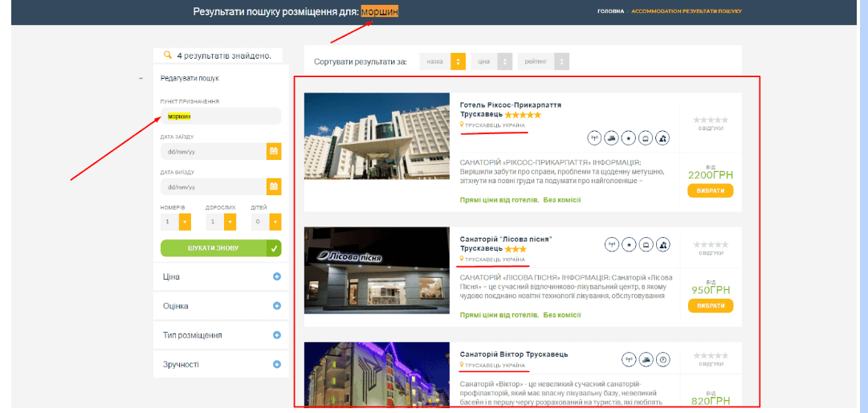868x413 pixels.
Task: Click pool amenity icon for Ріксос-Прикарпаття
Action: coord(611,138)
